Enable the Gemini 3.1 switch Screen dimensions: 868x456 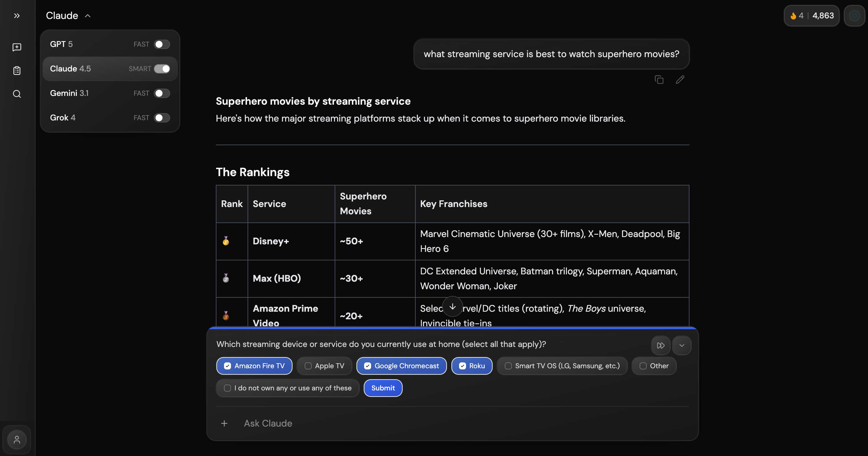[x=162, y=93]
